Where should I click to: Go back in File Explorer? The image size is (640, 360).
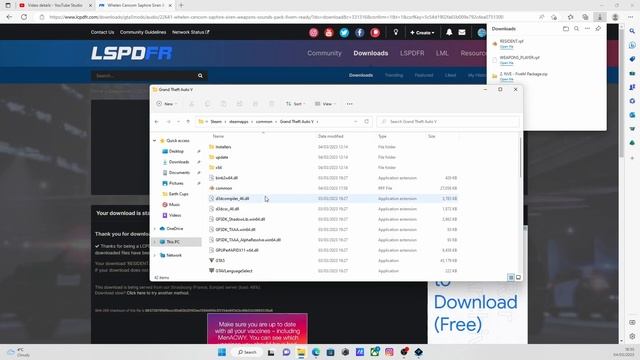coord(157,122)
